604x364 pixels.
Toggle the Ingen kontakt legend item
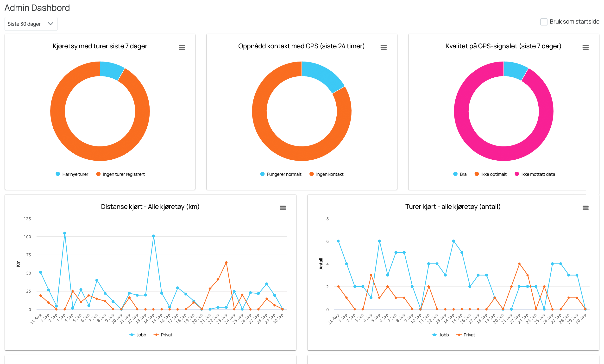[x=326, y=174]
